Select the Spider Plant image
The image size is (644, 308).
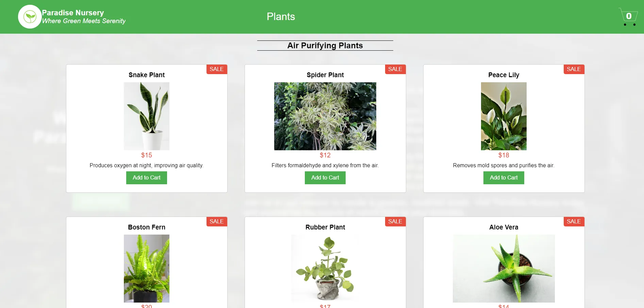click(325, 116)
